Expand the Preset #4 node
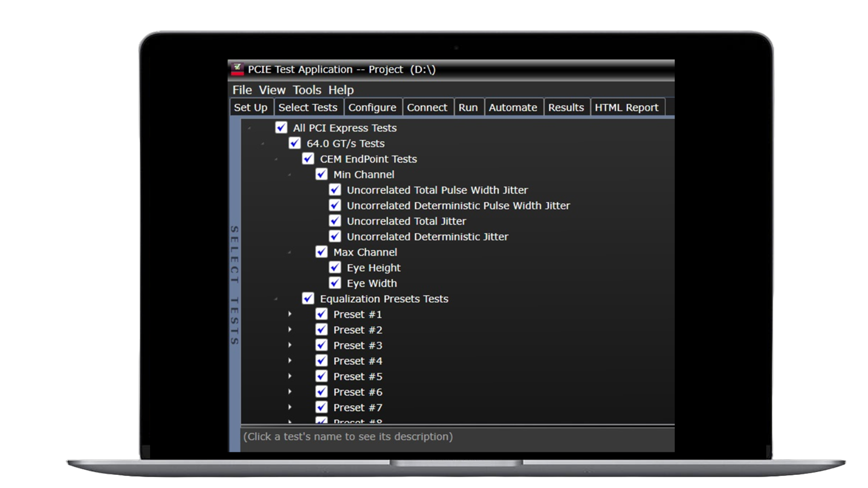868x488 pixels. [290, 361]
